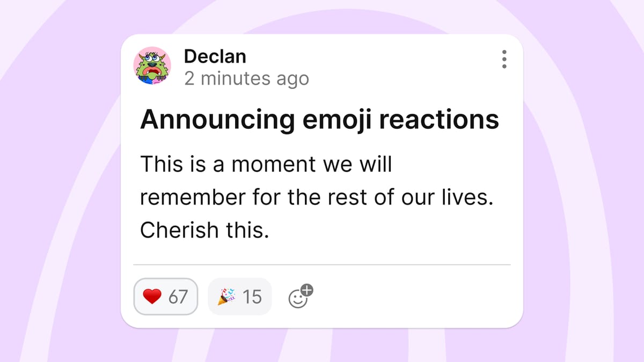Expand the post options via kebab menu

point(503,60)
